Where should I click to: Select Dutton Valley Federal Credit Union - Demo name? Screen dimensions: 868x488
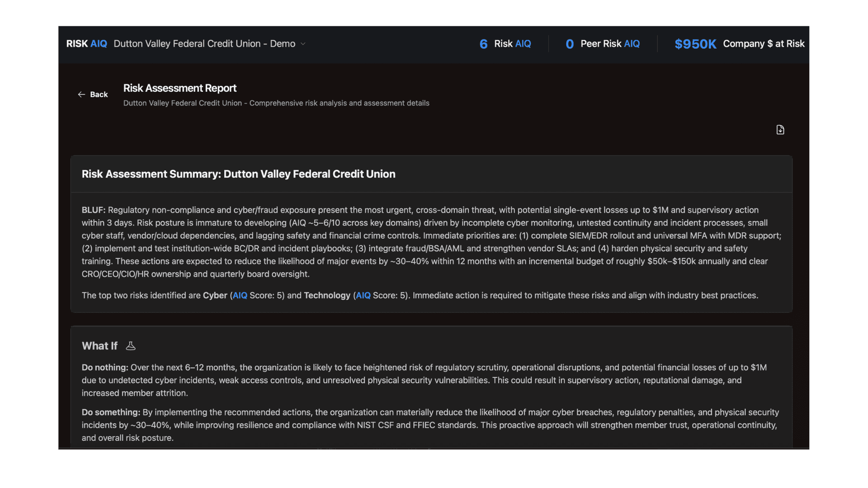pyautogui.click(x=204, y=44)
